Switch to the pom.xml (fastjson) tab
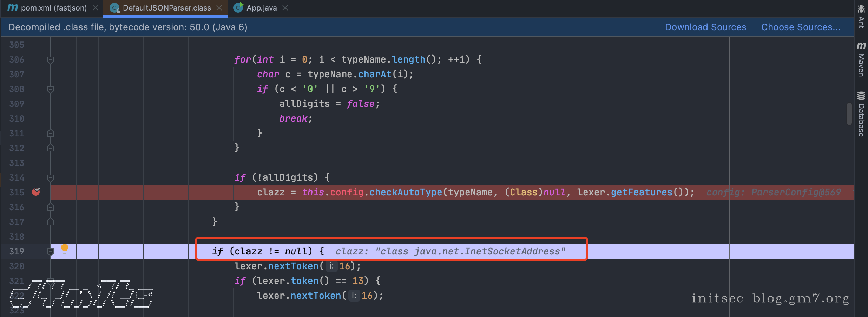Viewport: 868px width, 317px height. click(x=53, y=8)
